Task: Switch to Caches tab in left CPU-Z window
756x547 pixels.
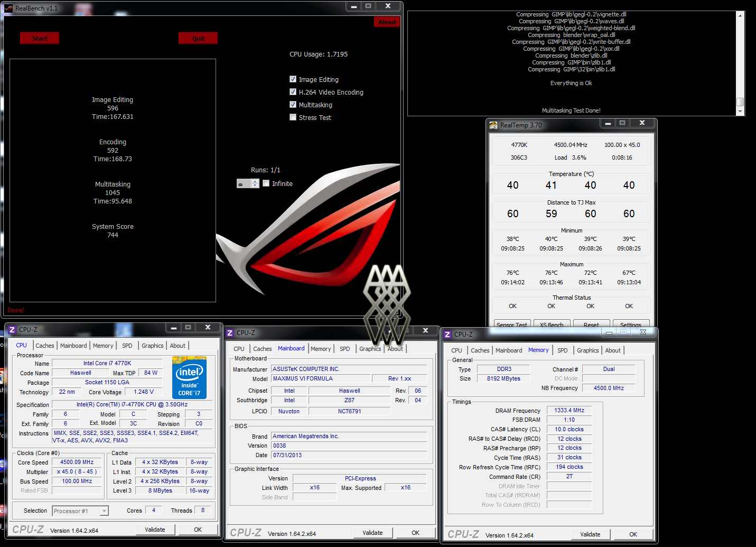Action: click(45, 346)
